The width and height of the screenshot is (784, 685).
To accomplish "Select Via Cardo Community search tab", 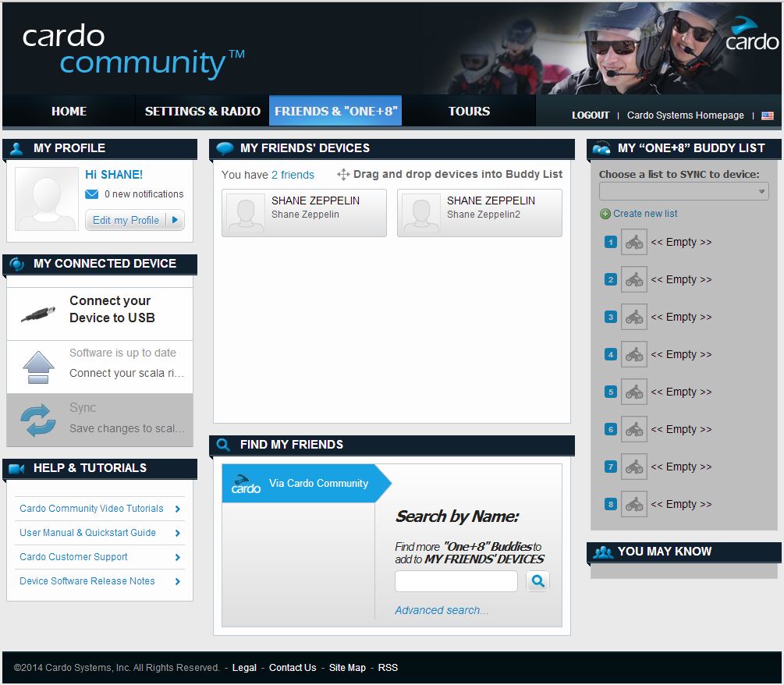I will pos(305,483).
